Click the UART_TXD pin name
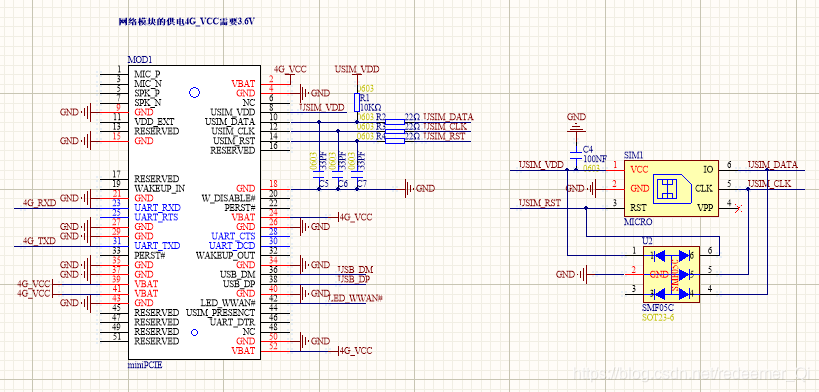This screenshot has height=392, width=819. point(157,246)
